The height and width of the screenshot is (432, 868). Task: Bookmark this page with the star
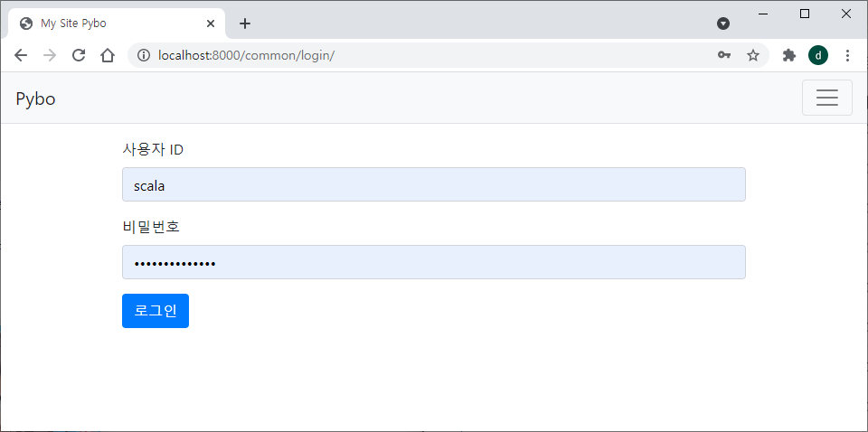pyautogui.click(x=753, y=55)
